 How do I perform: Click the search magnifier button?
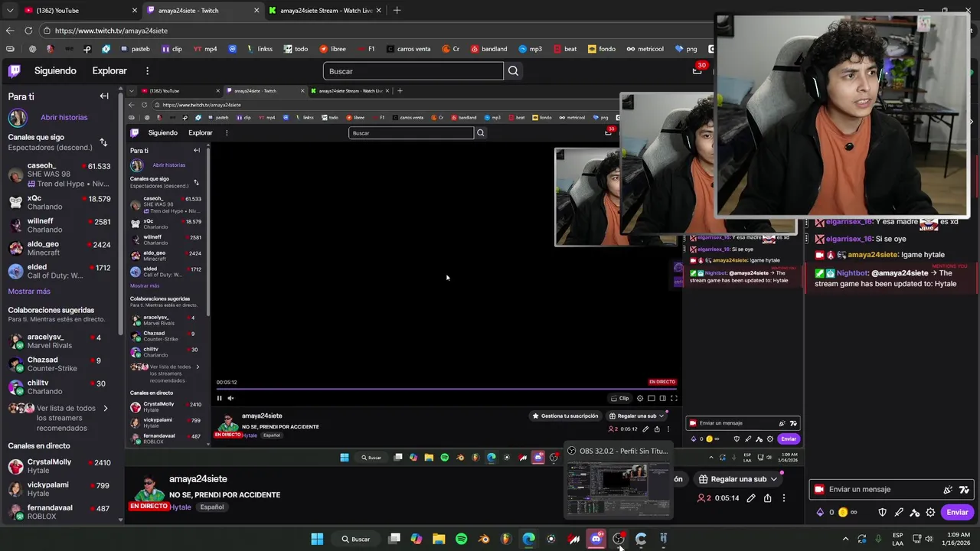point(513,71)
